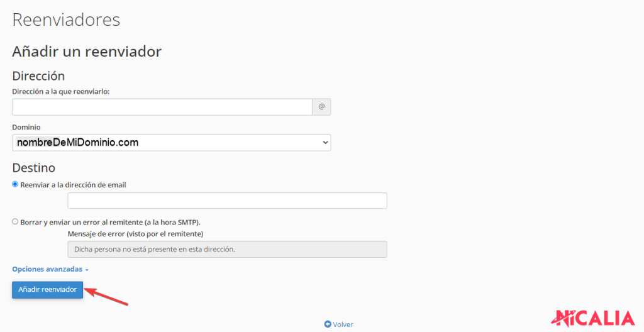Click the destination email address input box
This screenshot has width=644, height=332.
(x=227, y=201)
